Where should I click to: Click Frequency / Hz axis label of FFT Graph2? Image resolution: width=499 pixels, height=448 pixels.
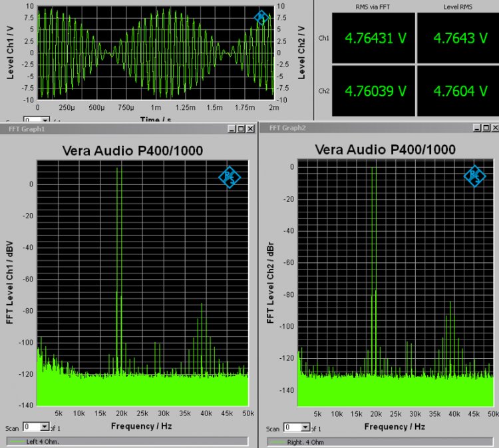point(395,427)
